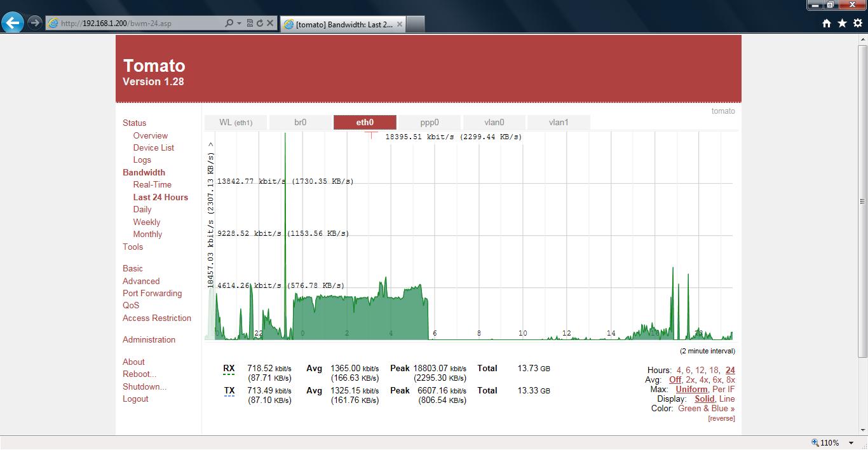This screenshot has width=868, height=450.
Task: Click the Shutdown... link
Action: tap(145, 386)
